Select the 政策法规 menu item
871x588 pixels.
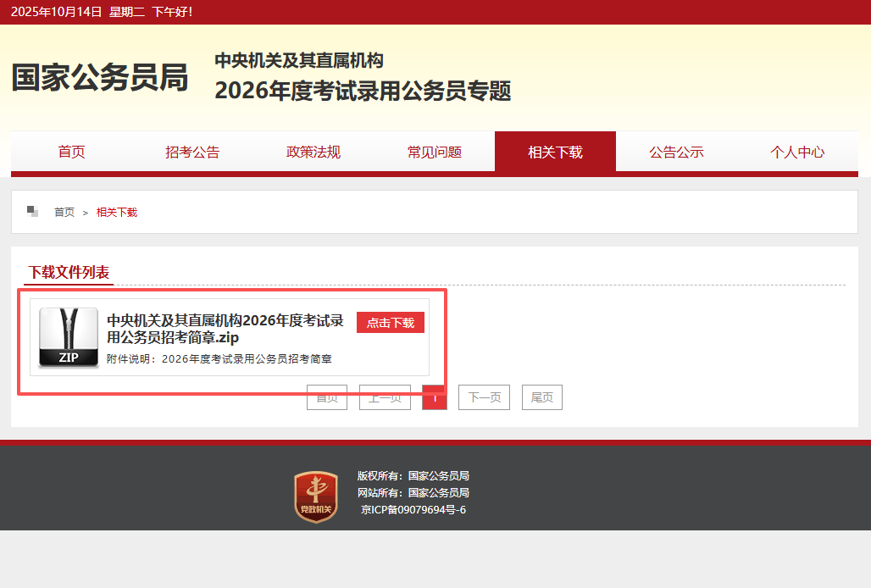(x=313, y=153)
